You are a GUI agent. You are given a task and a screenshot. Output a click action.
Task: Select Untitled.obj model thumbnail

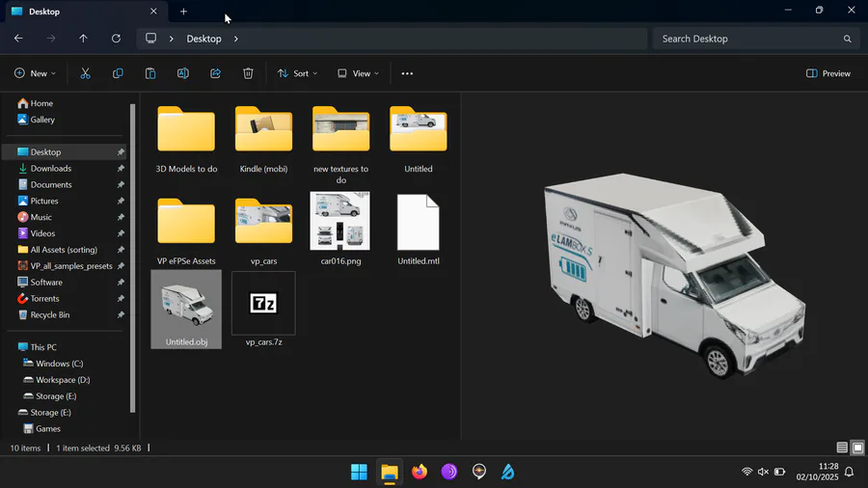[186, 310]
